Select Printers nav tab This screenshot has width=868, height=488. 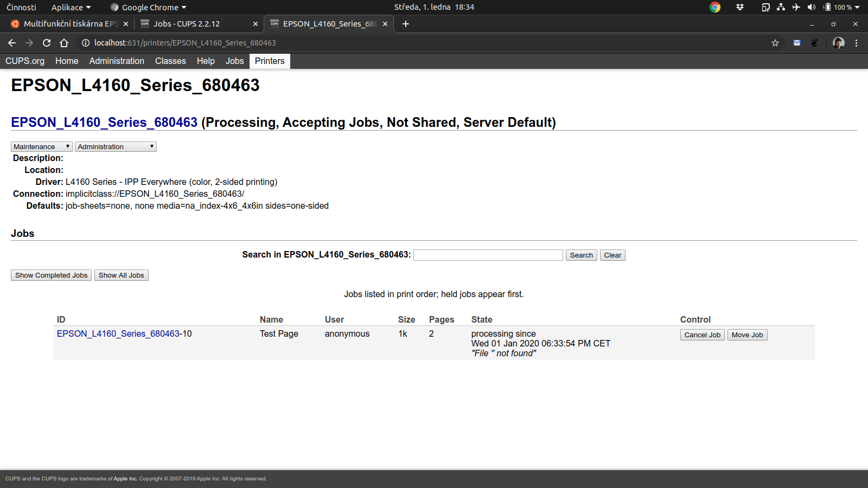pos(270,61)
